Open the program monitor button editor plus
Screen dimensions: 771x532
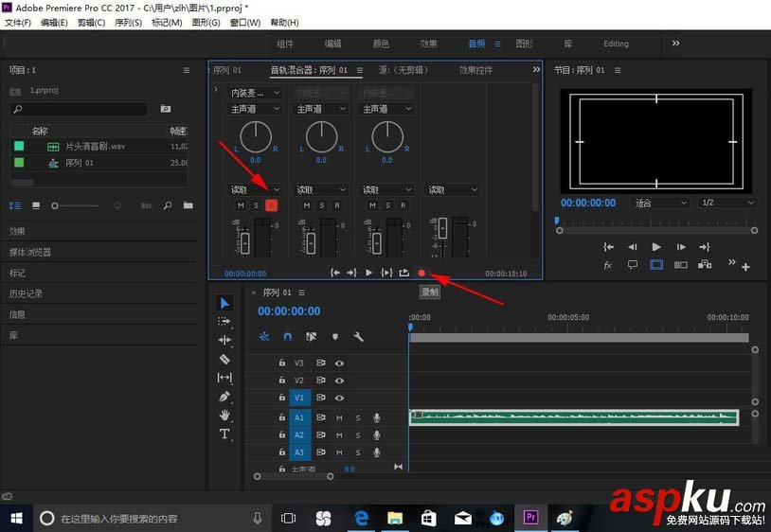tap(745, 267)
